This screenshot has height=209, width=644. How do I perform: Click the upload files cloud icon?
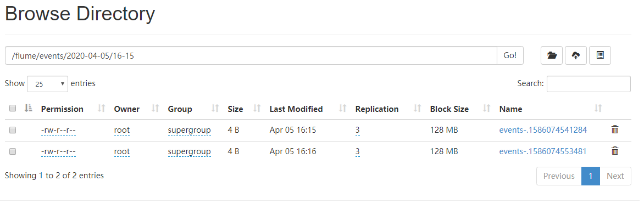coord(576,55)
